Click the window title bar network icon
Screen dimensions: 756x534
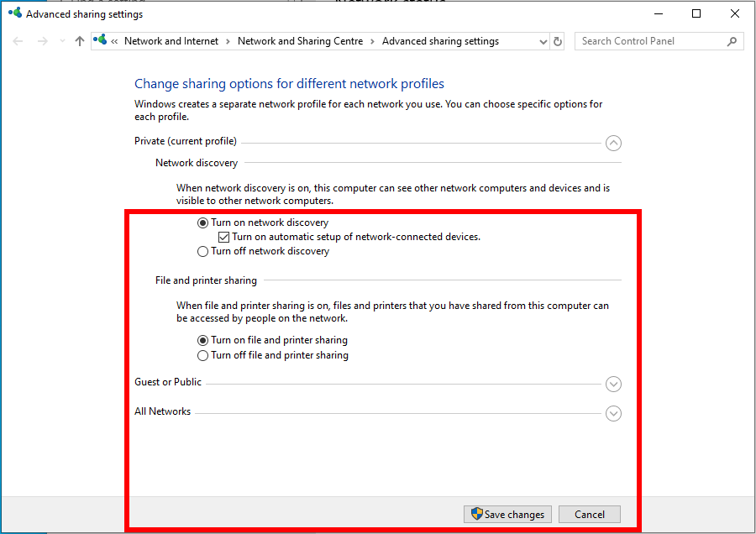point(14,13)
